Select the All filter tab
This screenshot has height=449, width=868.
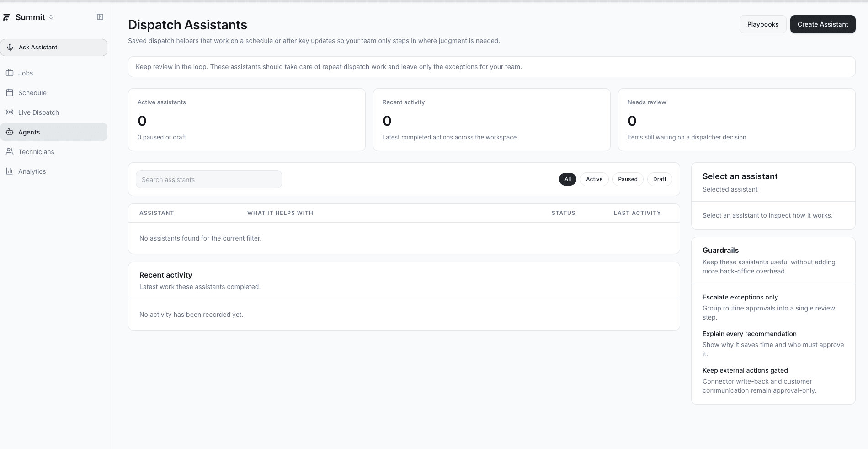(x=567, y=179)
